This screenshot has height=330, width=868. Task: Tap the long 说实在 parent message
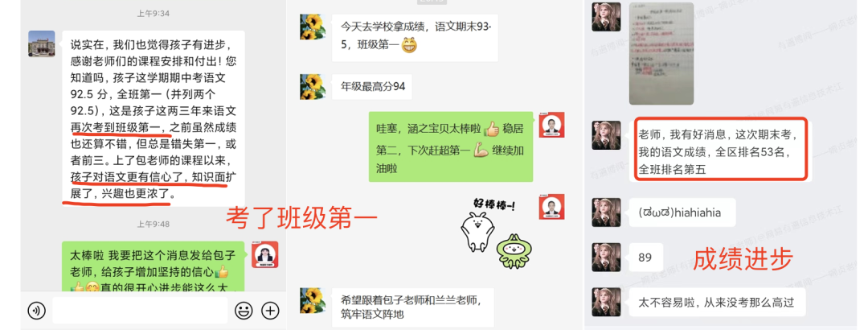click(x=154, y=118)
